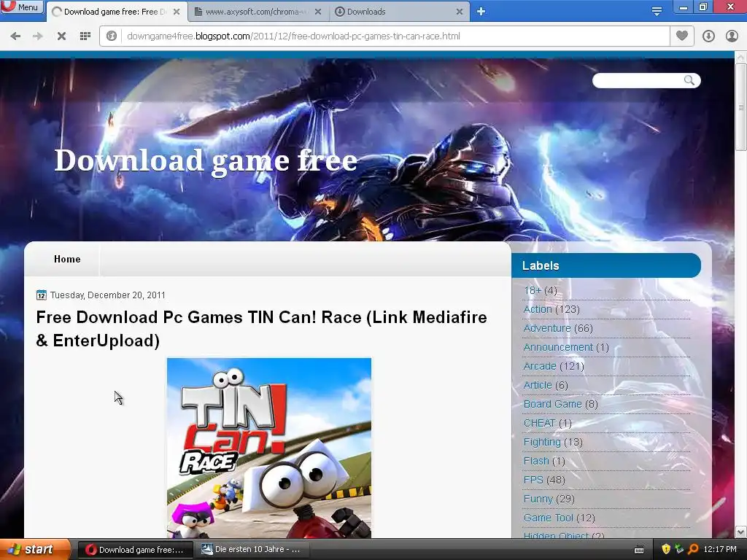Click the vertical scrollbar thumb

[x=740, y=107]
